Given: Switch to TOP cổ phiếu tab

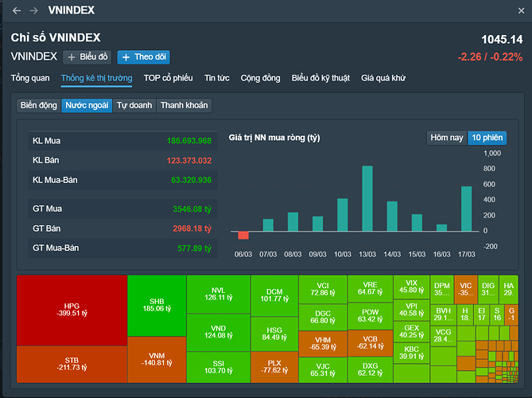Looking at the screenshot, I should (x=169, y=78).
